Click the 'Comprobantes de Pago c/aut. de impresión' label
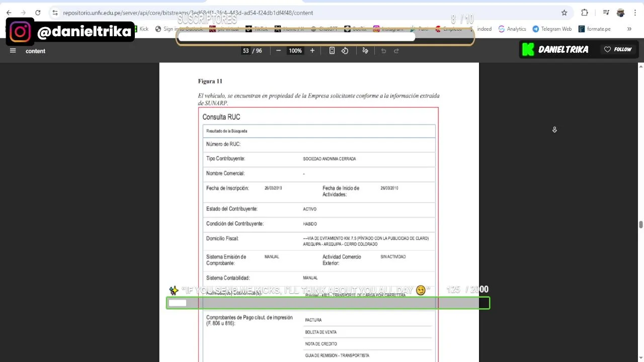 (x=250, y=320)
